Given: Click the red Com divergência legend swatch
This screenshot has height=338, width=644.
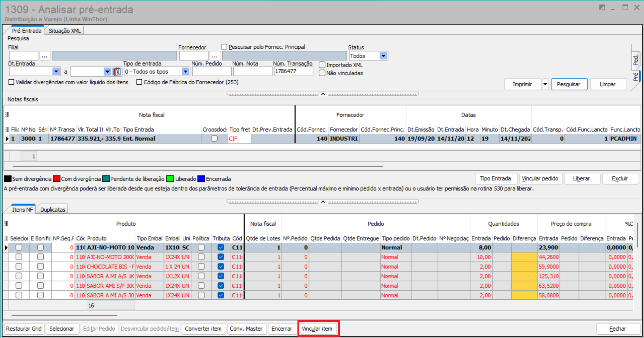Looking at the screenshot, I should [56, 179].
